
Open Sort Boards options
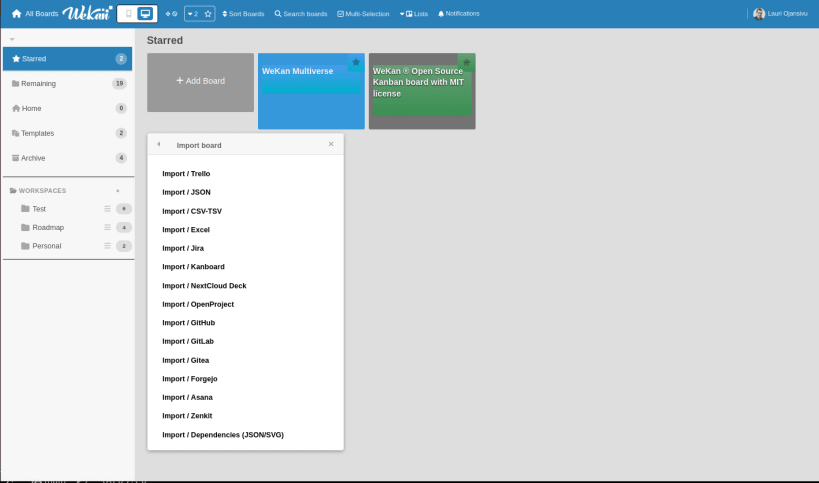[x=243, y=14]
